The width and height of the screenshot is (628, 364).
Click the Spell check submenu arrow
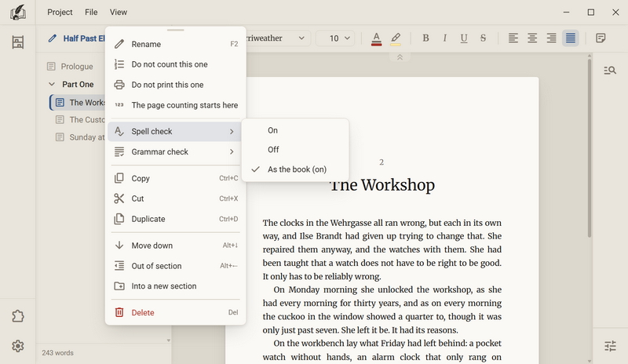232,131
